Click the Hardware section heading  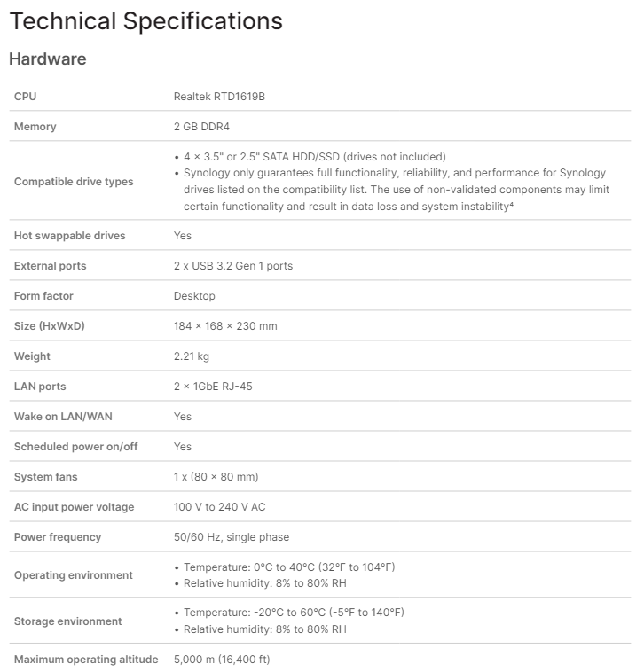pos(47,59)
